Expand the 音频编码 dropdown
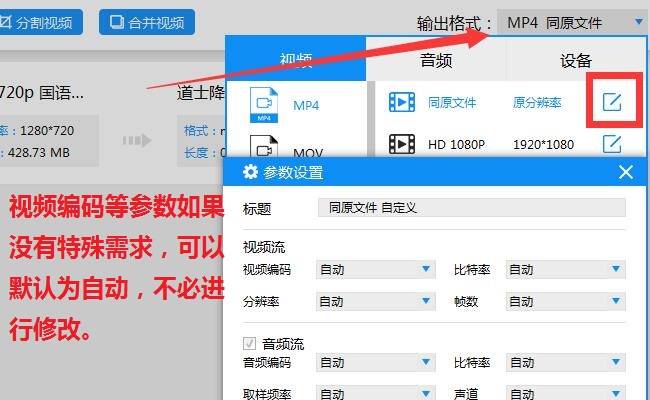650x400 pixels. pyautogui.click(x=376, y=363)
